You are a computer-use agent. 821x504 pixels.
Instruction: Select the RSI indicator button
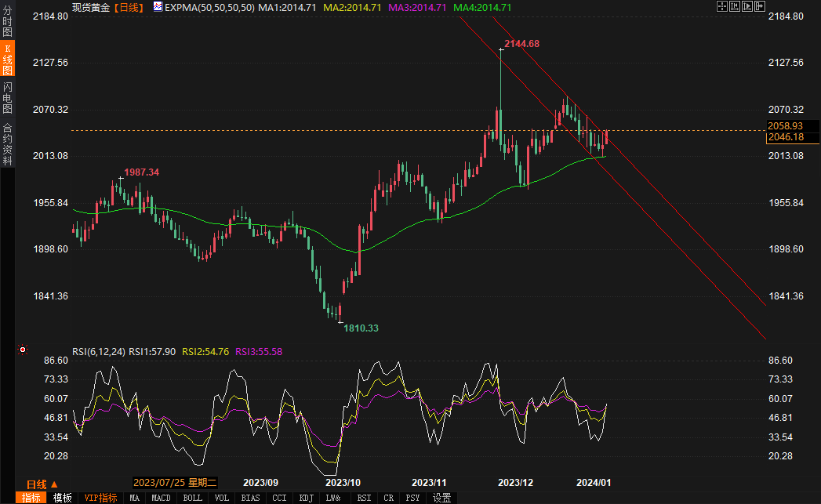364,498
